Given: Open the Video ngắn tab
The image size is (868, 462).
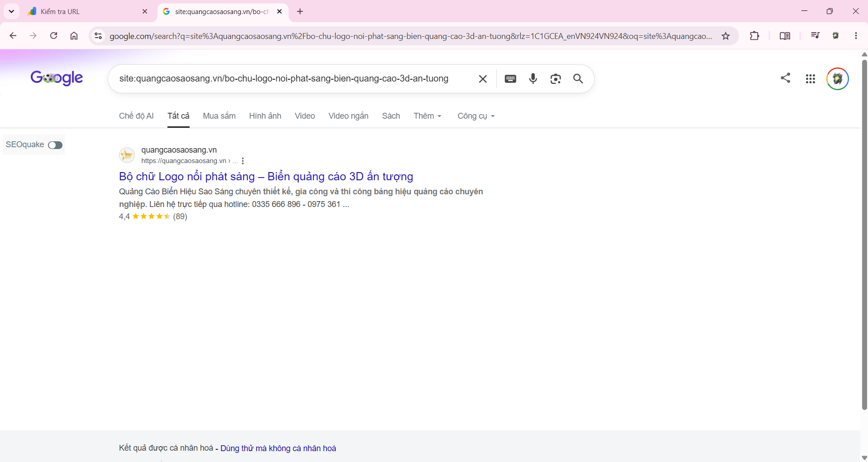Looking at the screenshot, I should point(348,116).
